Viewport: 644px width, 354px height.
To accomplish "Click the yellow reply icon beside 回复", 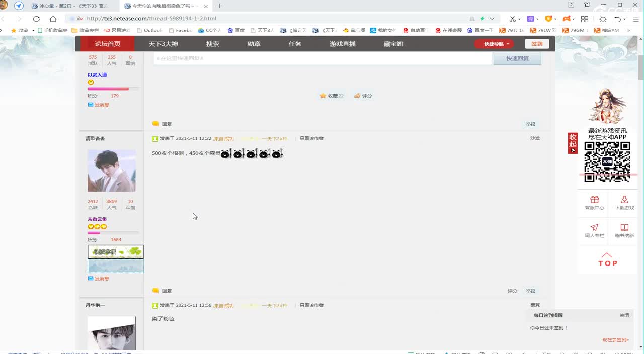I will point(155,123).
